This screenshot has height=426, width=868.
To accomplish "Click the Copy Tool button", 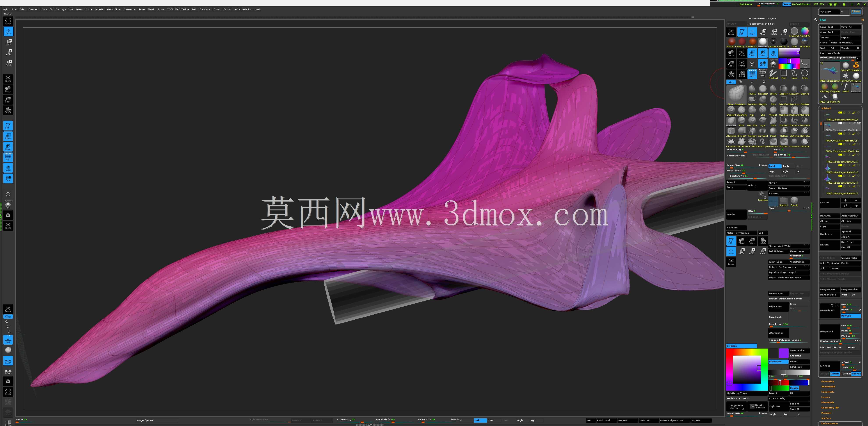I will pos(830,32).
